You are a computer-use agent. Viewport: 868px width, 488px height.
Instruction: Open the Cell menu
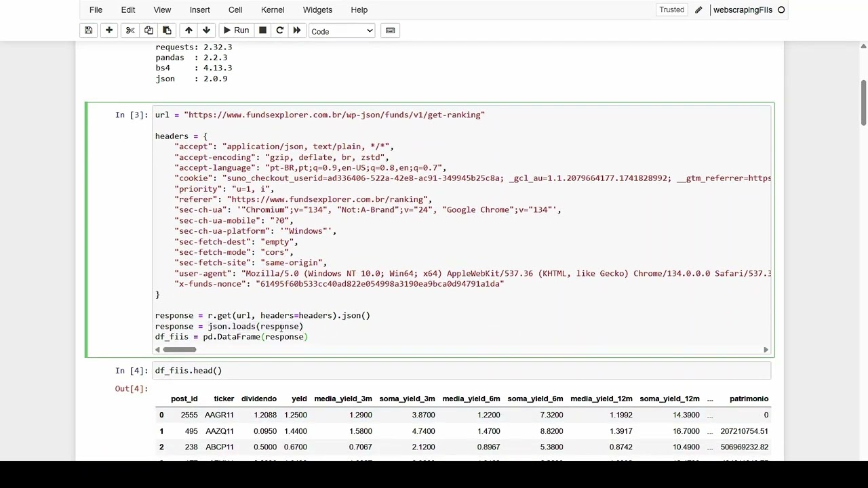click(x=235, y=9)
